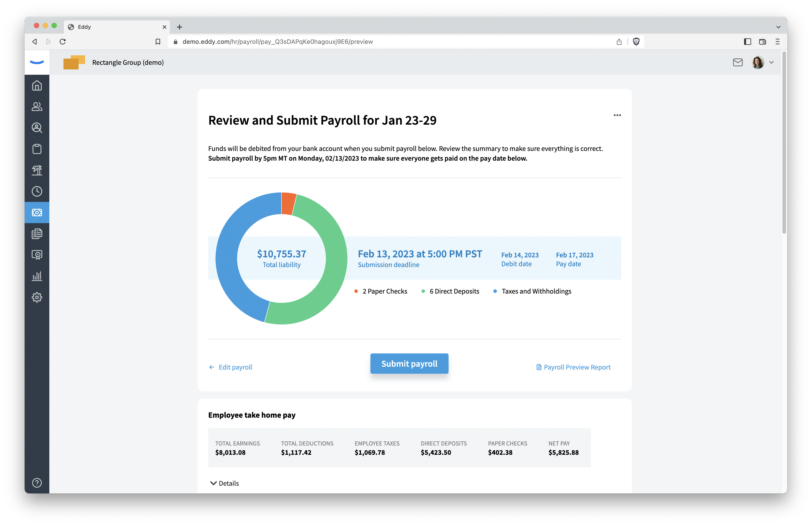Open the Settings gear icon in sidebar
The height and width of the screenshot is (526, 812).
(x=37, y=297)
